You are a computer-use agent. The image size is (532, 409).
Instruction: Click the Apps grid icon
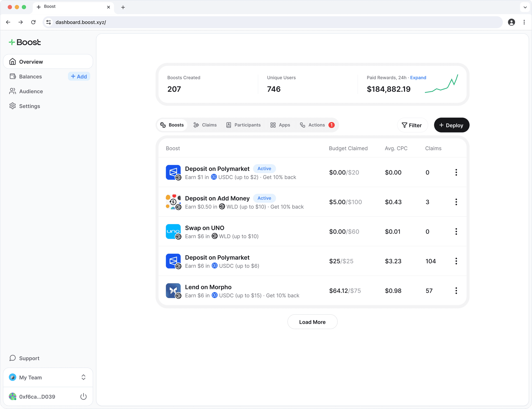click(273, 125)
